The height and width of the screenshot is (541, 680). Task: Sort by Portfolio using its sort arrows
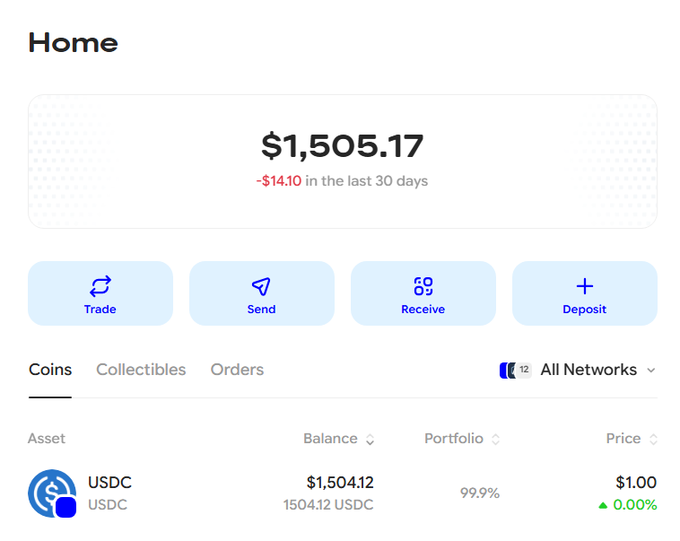click(495, 439)
